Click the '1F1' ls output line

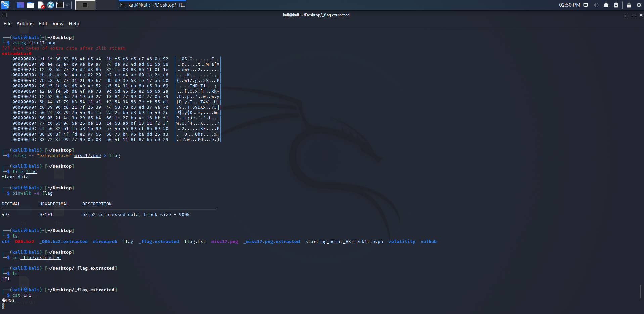point(6,279)
